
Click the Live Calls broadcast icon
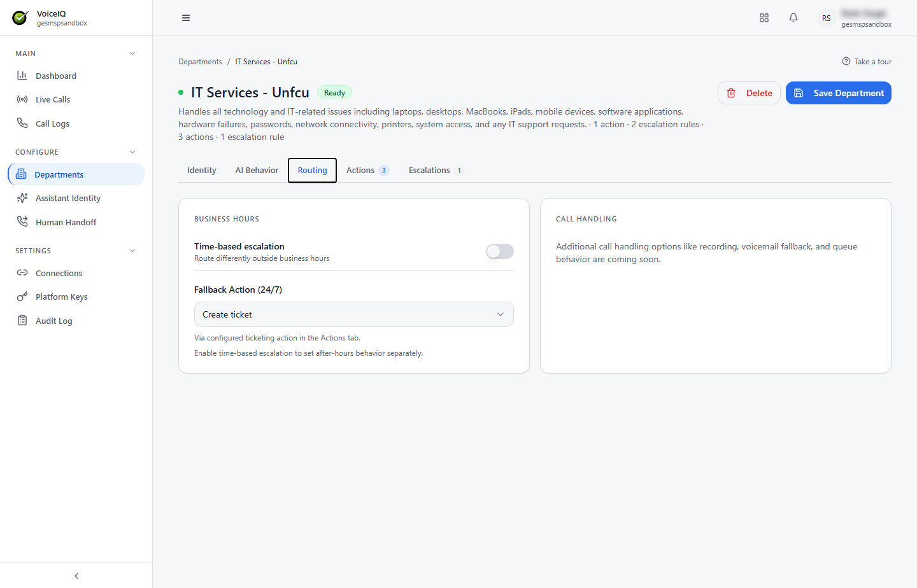point(22,99)
